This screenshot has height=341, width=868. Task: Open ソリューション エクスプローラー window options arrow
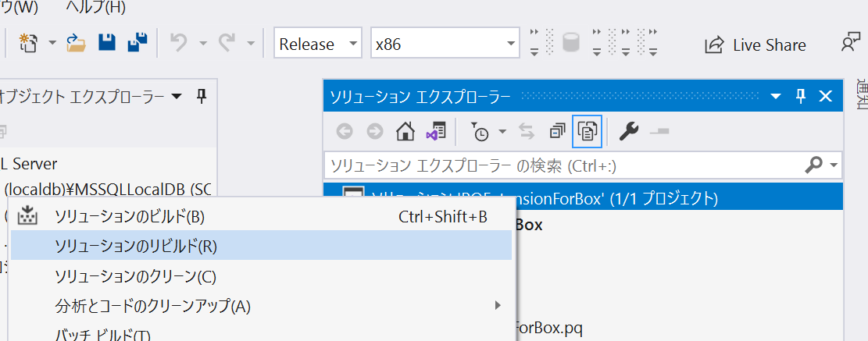pos(777,97)
